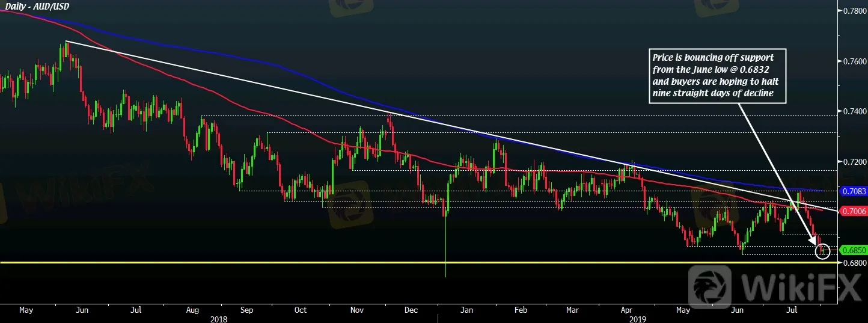The width and height of the screenshot is (868, 323).
Task: Select the 2019 year label on time axis
Action: click(637, 319)
